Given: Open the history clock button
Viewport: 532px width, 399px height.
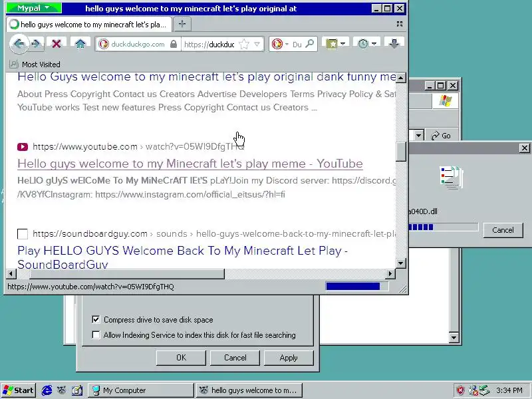Looking at the screenshot, I should (x=363, y=44).
